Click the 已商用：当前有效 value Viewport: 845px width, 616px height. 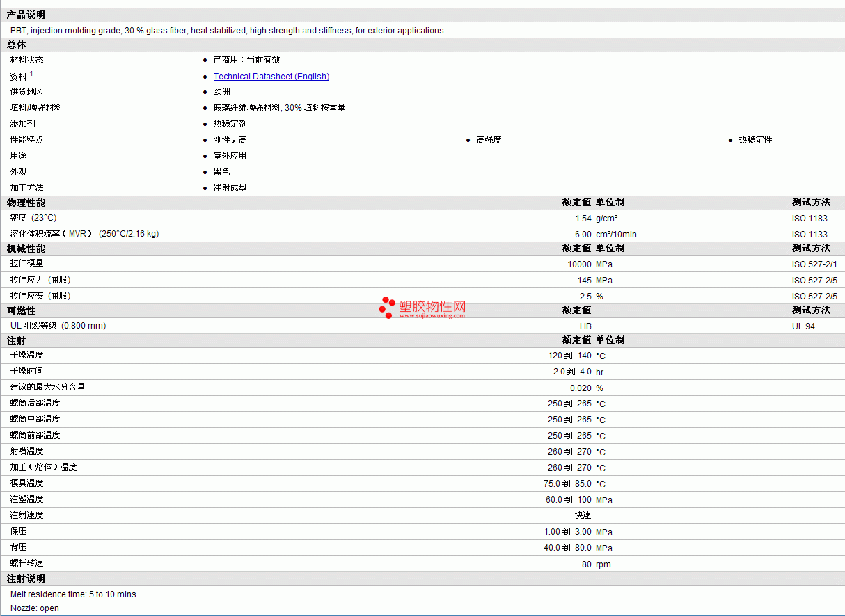click(247, 61)
